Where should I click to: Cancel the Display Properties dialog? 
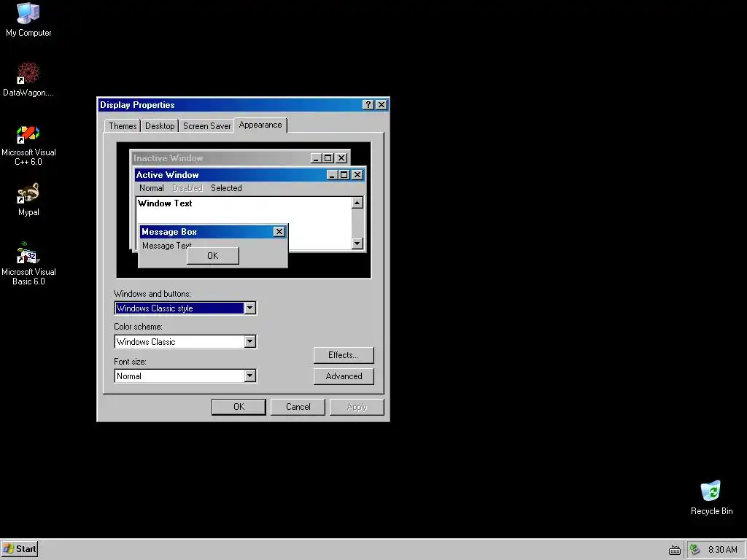(298, 407)
